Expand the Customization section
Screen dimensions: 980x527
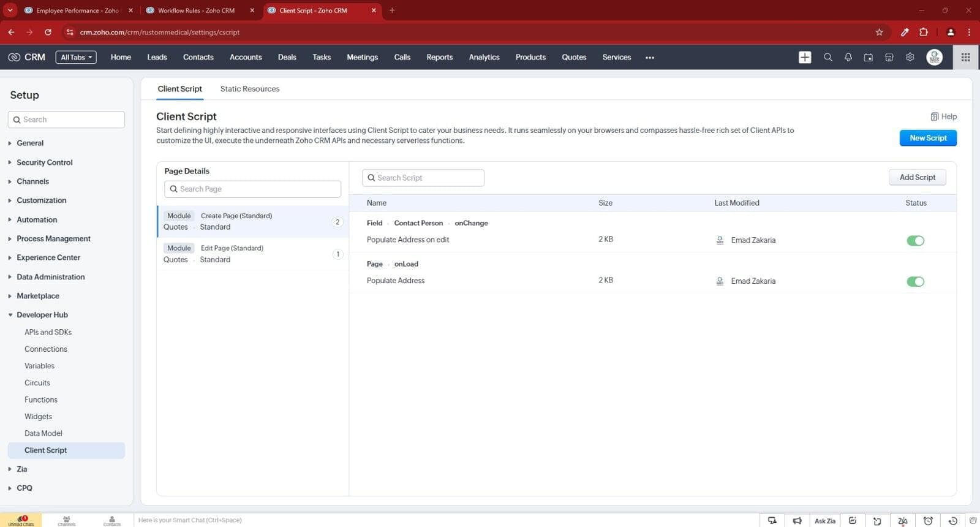click(41, 200)
